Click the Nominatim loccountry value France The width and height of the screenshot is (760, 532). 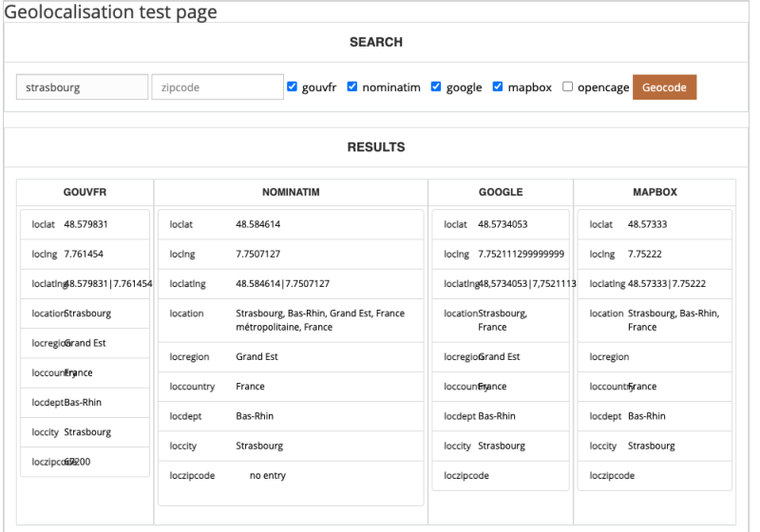(250, 386)
